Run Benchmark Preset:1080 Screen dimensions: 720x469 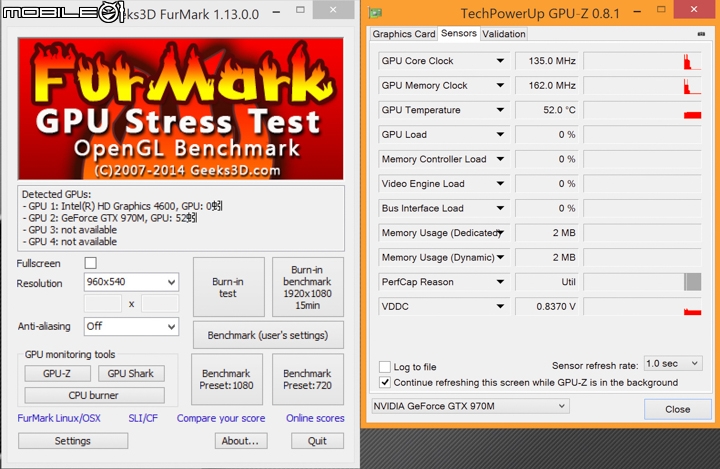pos(227,379)
